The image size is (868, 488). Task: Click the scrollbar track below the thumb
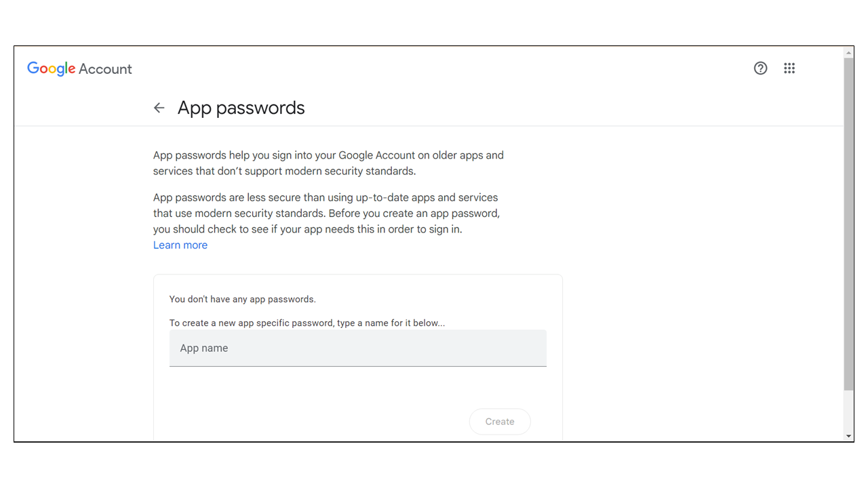click(x=848, y=410)
